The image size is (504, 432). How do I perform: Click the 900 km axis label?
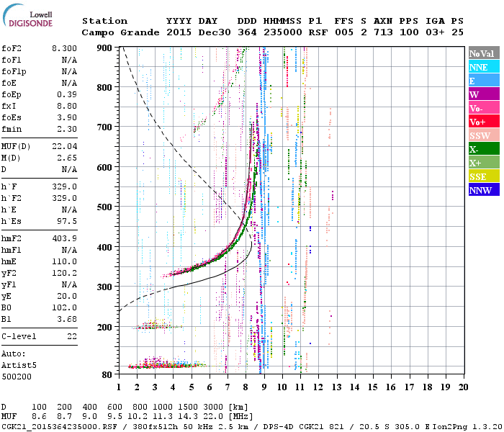pos(104,48)
